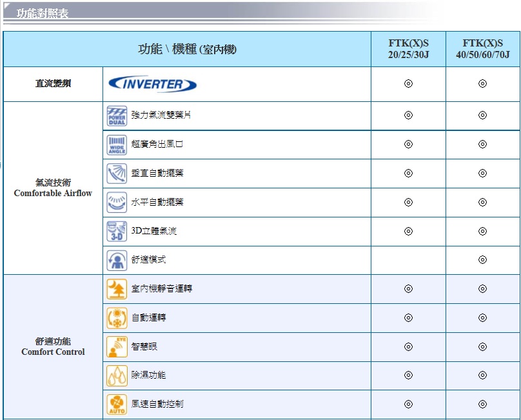Click the 功能對照表 section title

(43, 13)
